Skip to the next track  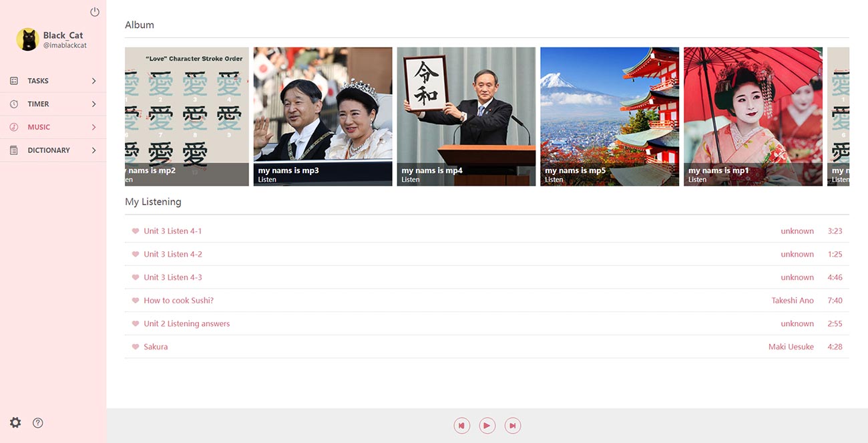[x=513, y=426]
